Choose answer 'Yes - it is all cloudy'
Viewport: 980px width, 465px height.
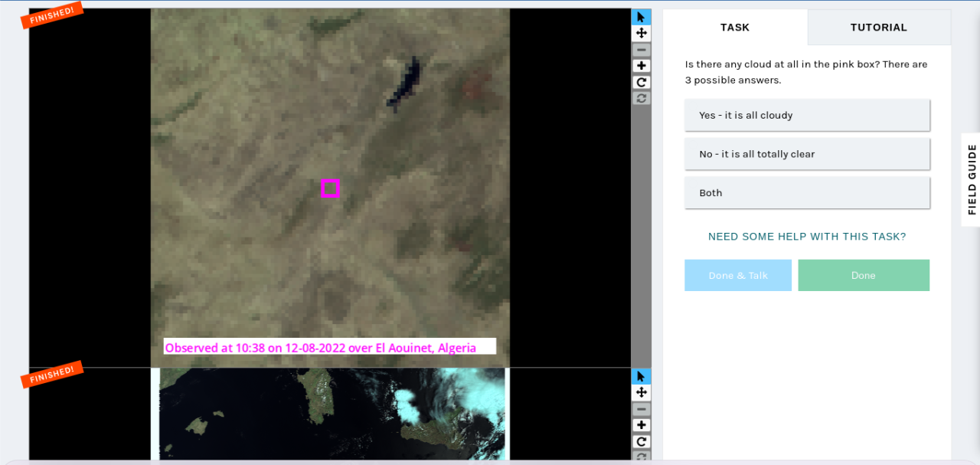click(807, 115)
